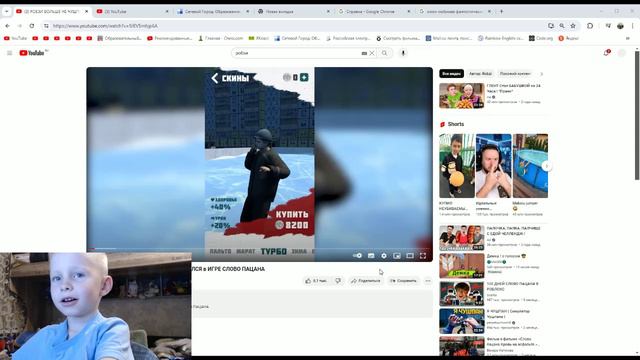Open the YouTube bookmark in bookmarks bar
This screenshot has width=640, height=360.
tap(16, 38)
